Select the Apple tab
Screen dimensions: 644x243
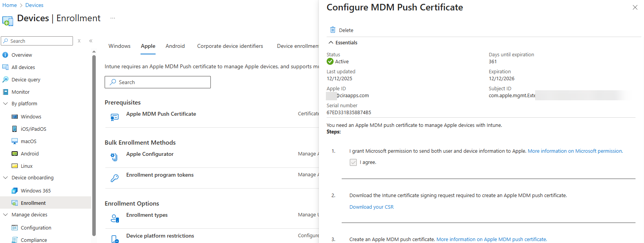[148, 46]
